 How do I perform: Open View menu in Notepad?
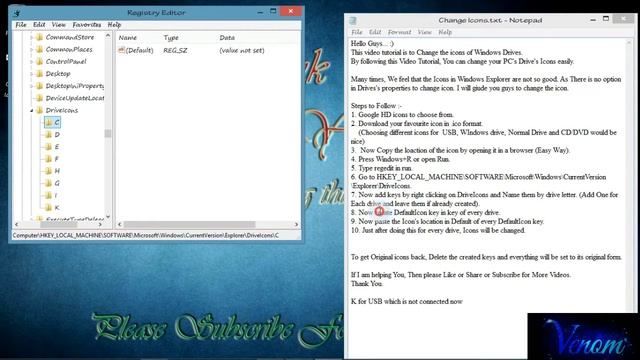point(424,32)
